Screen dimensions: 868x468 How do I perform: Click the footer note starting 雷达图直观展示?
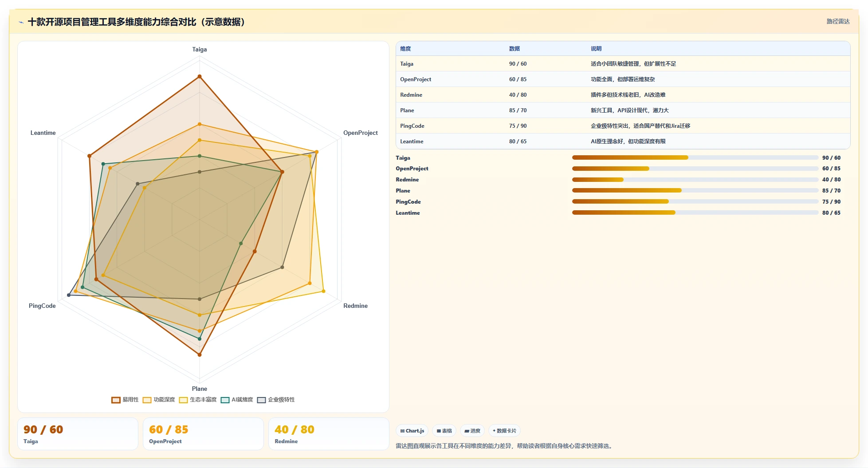click(505, 446)
